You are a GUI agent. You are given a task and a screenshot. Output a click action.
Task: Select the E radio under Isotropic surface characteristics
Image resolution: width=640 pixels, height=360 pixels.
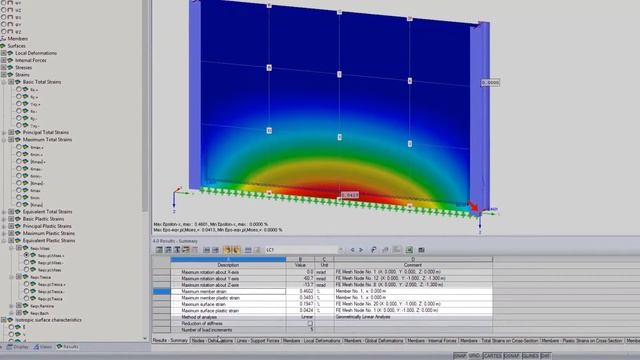(11, 327)
